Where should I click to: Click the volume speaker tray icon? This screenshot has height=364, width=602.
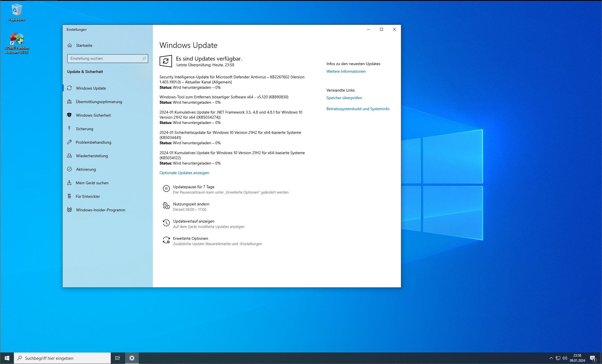point(565,358)
